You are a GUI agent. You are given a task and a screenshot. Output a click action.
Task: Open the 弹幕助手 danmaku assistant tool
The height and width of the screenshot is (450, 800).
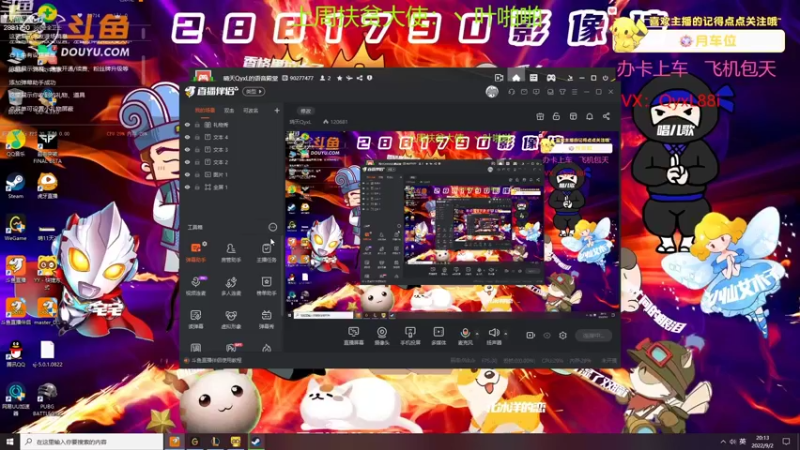click(195, 252)
